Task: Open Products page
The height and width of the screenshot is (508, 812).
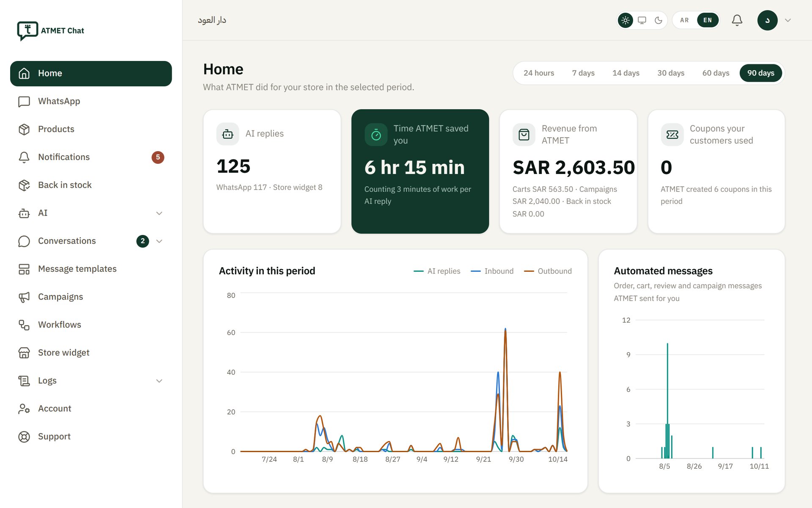Action: point(91,129)
